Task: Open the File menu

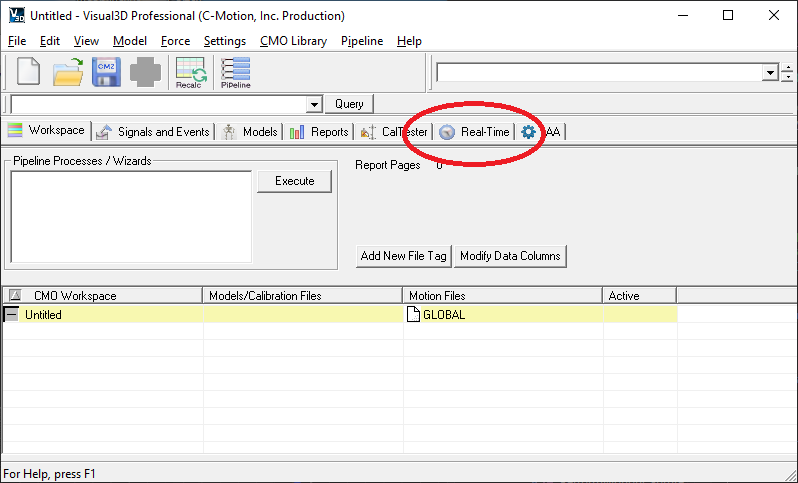Action: (x=17, y=41)
